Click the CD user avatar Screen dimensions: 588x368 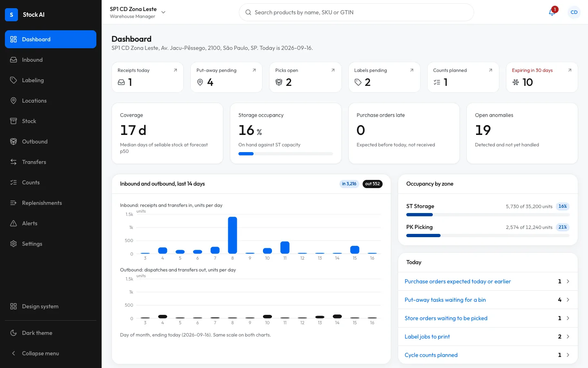coord(574,12)
